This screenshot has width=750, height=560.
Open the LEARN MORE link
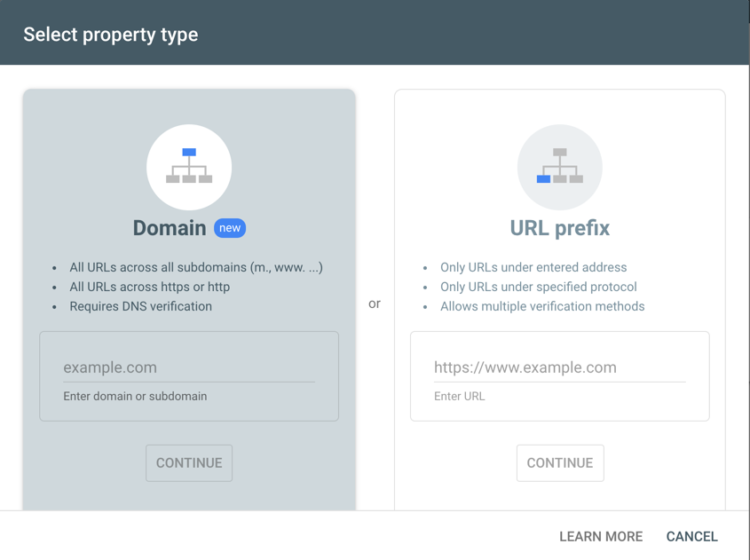(x=600, y=536)
